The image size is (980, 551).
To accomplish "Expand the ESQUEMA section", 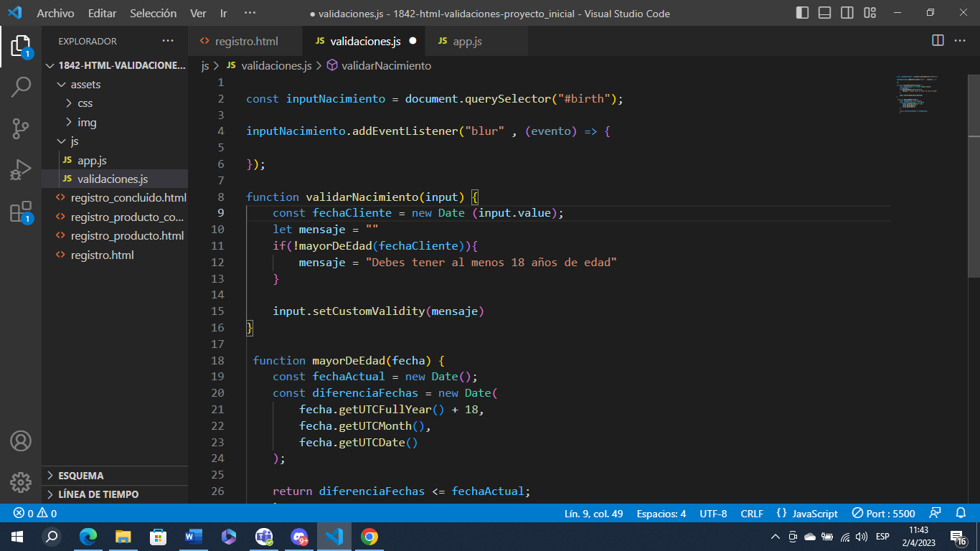I will pos(115,476).
